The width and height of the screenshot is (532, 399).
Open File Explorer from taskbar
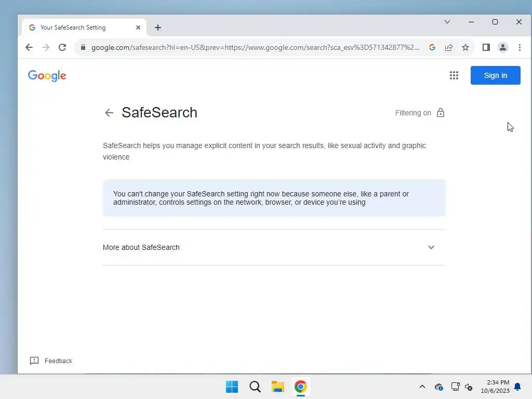pyautogui.click(x=278, y=387)
